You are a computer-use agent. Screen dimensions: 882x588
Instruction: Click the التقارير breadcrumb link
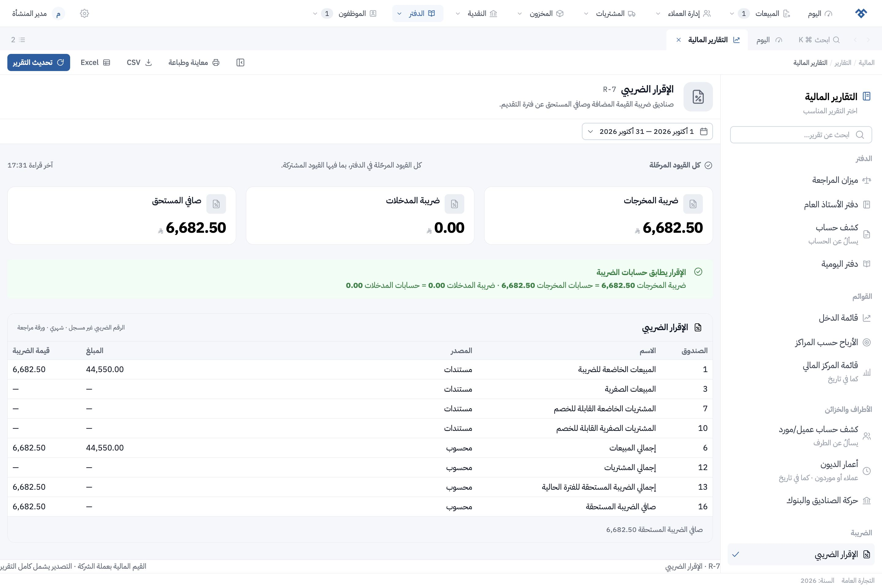[842, 62]
